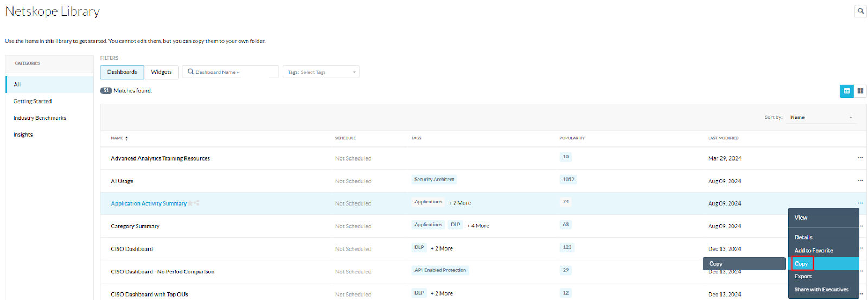
Task: Expand +2 More tags for CISO Dashboard with Top OUs
Action: coord(442,293)
